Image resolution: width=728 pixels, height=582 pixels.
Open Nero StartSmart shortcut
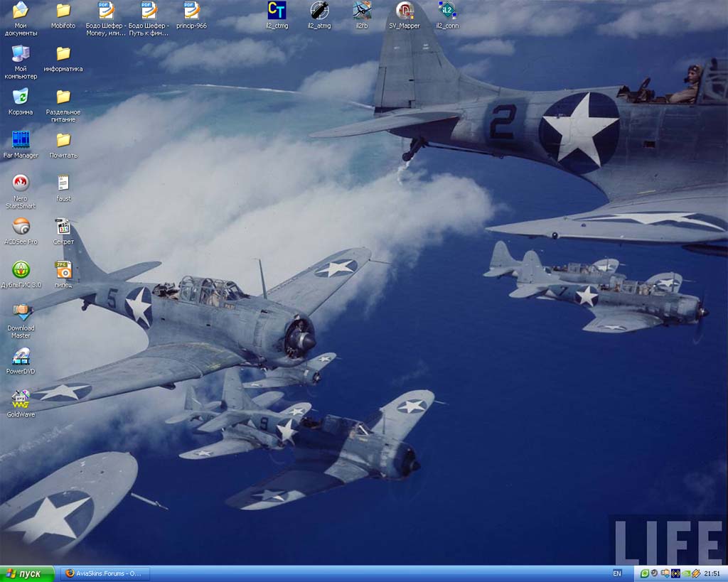click(x=21, y=183)
